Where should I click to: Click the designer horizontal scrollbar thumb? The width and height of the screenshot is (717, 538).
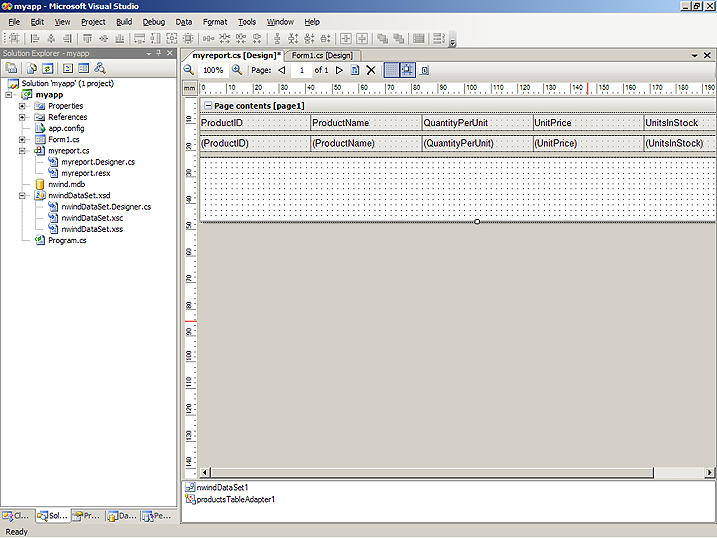pyautogui.click(x=432, y=472)
